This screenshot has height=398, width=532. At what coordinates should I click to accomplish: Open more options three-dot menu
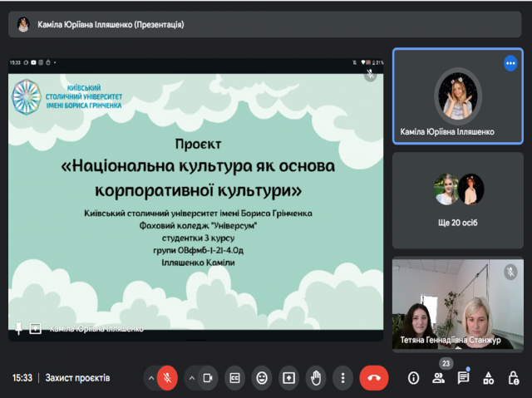[342, 378]
